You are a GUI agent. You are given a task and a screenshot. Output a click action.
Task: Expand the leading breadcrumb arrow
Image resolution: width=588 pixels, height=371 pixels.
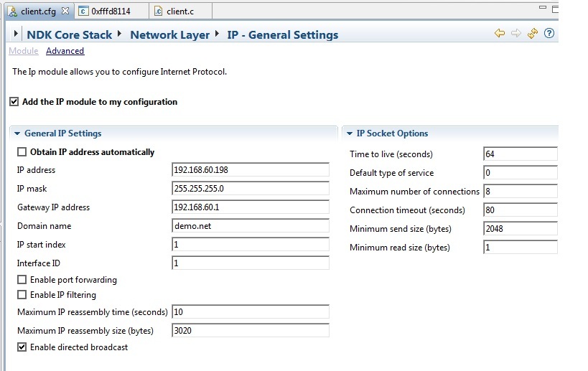pyautogui.click(x=16, y=34)
